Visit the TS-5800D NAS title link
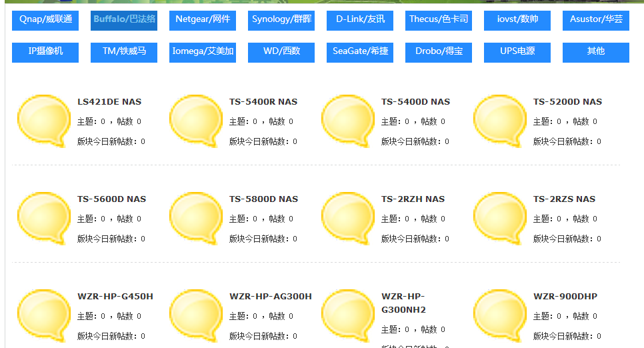 point(264,199)
